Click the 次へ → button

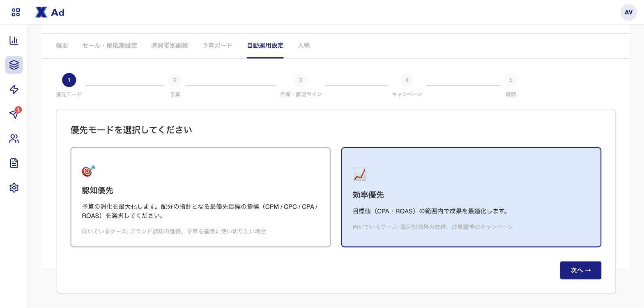[581, 271]
